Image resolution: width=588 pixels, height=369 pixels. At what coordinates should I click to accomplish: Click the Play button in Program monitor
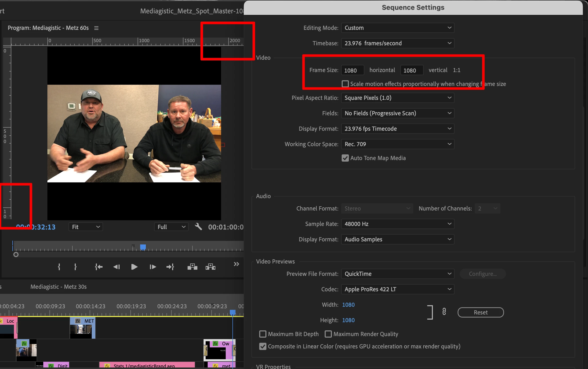tap(134, 267)
